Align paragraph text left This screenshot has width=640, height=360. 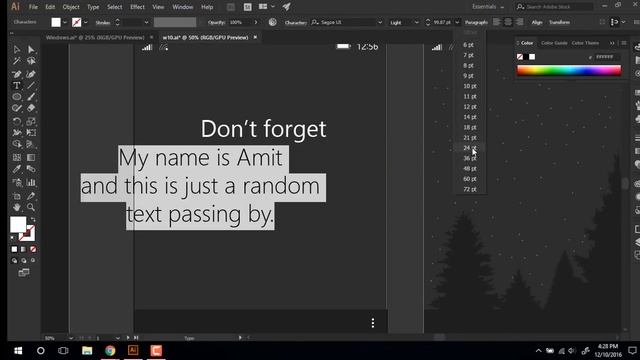pyautogui.click(x=496, y=22)
